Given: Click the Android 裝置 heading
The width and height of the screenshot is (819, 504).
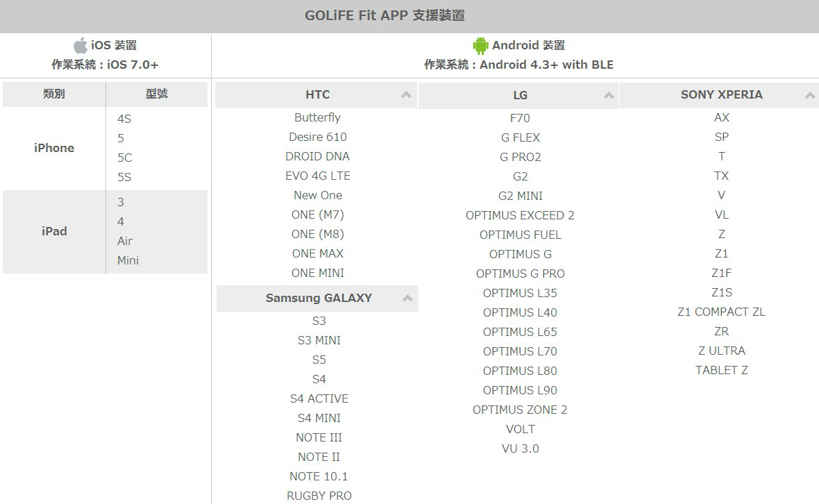Looking at the screenshot, I should pos(529,45).
